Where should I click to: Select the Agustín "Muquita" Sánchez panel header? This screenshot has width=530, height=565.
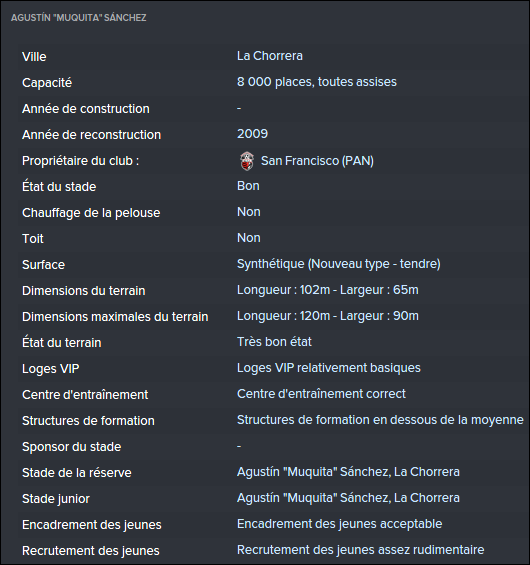[x=79, y=18]
